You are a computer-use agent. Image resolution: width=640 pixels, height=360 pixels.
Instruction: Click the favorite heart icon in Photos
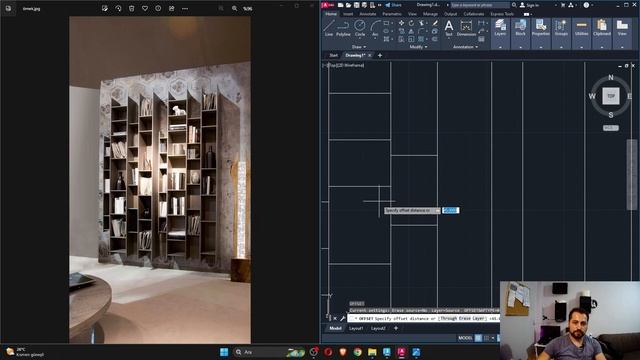coord(145,8)
